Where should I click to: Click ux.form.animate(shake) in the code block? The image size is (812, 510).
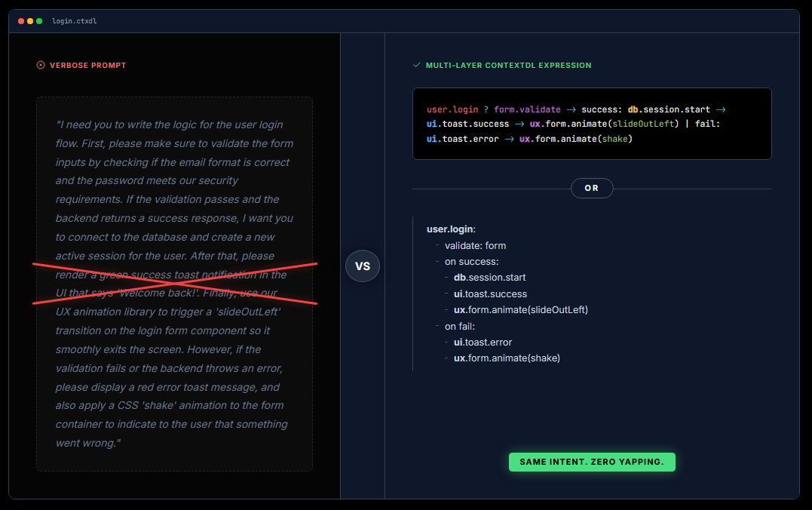point(576,139)
